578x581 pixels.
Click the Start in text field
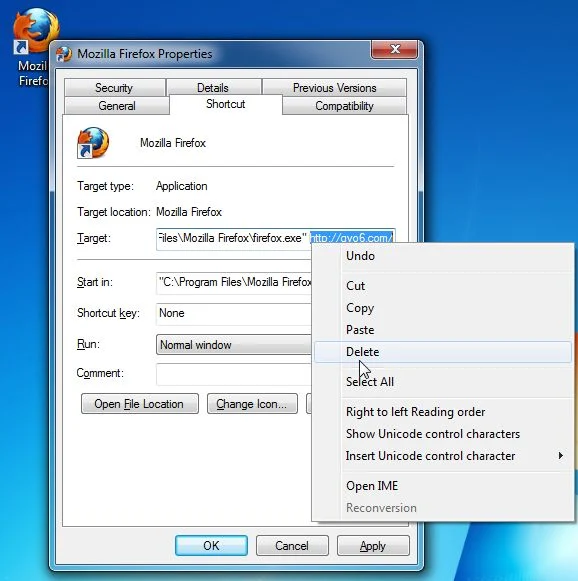[234, 282]
